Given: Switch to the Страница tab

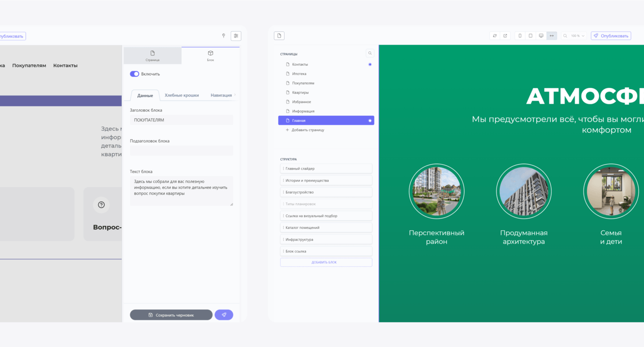Looking at the screenshot, I should 152,56.
